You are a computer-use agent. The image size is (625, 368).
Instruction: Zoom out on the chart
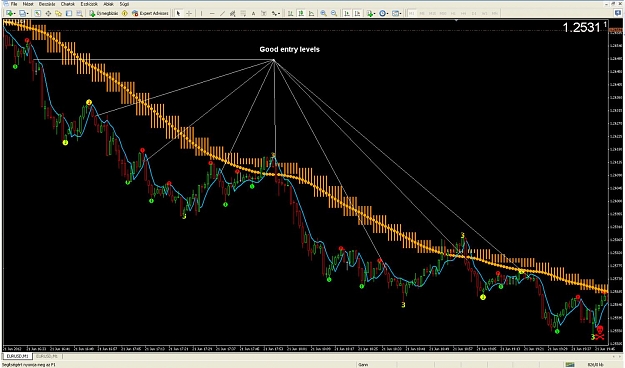334,13
